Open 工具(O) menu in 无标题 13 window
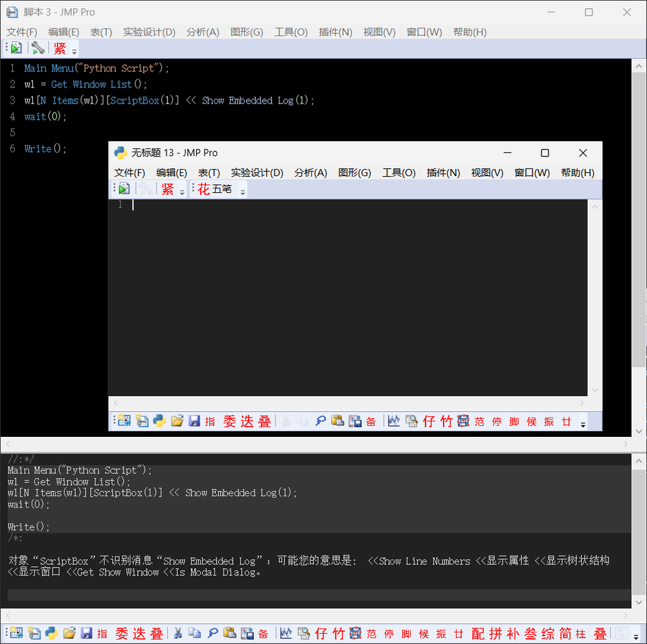The width and height of the screenshot is (647, 644). pyautogui.click(x=398, y=173)
